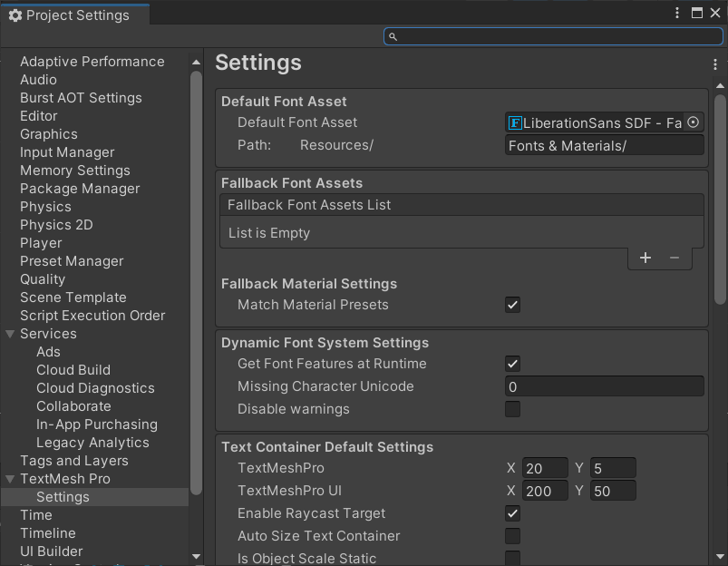Click the Fonts & Materials path field
Viewport: 728px width, 566px height.
pyautogui.click(x=604, y=145)
